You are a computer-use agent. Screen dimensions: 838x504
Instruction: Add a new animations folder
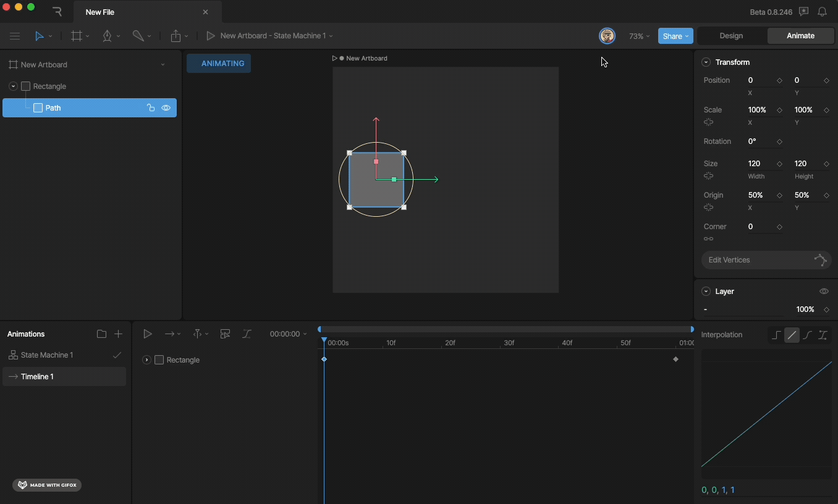tap(101, 334)
